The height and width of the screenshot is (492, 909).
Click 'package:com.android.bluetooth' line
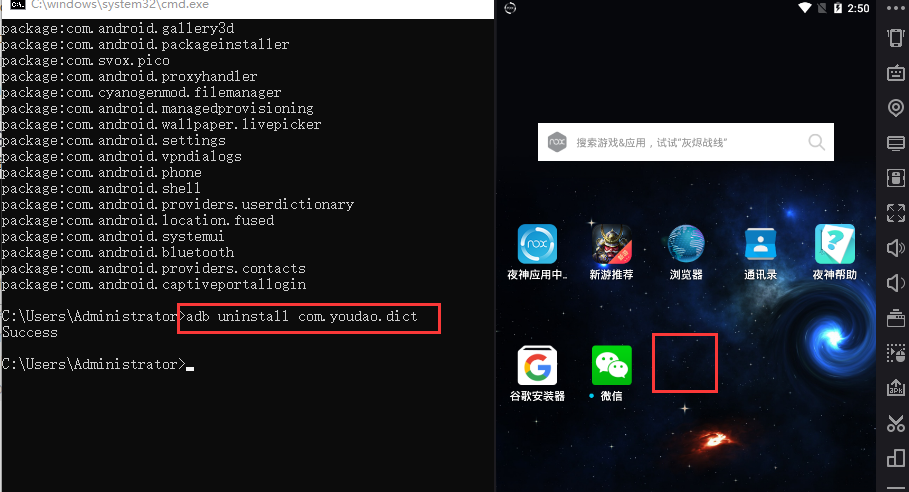(118, 253)
